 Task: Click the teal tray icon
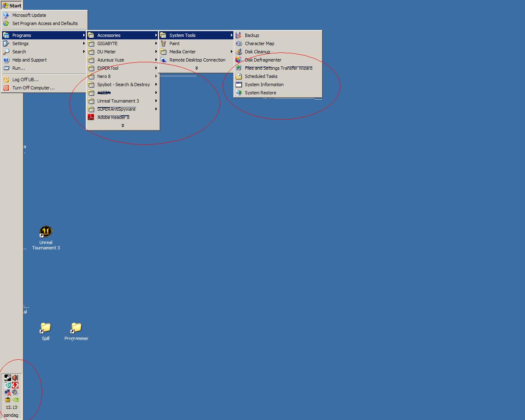[x=8, y=385]
